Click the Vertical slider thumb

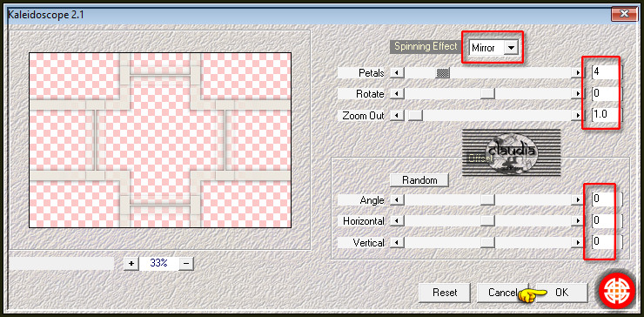487,243
